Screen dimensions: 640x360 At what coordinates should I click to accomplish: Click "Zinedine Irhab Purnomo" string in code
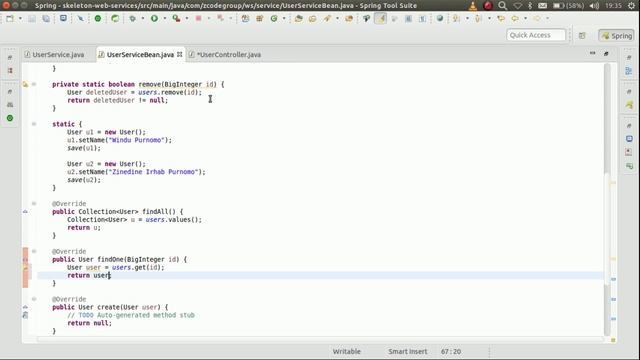[153, 172]
